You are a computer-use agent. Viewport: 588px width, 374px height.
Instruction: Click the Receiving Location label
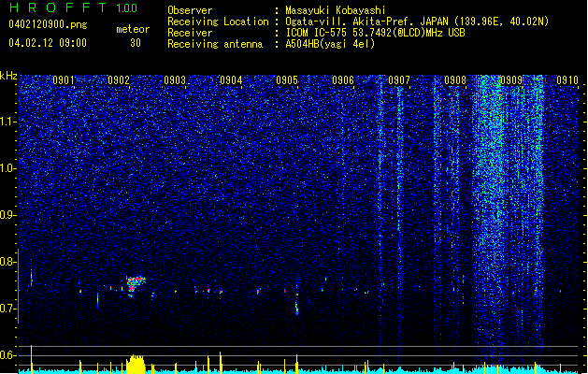click(x=218, y=22)
